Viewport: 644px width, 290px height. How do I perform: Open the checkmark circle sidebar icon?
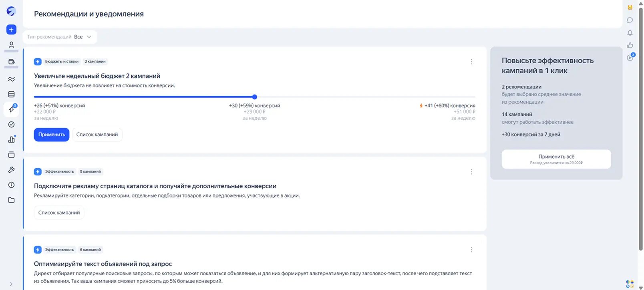pyautogui.click(x=11, y=125)
